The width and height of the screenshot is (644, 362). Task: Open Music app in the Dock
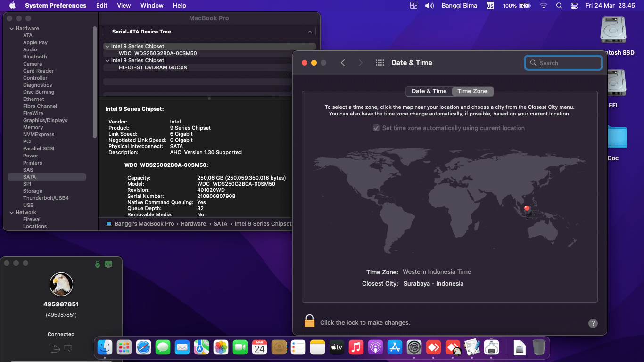pos(356,348)
